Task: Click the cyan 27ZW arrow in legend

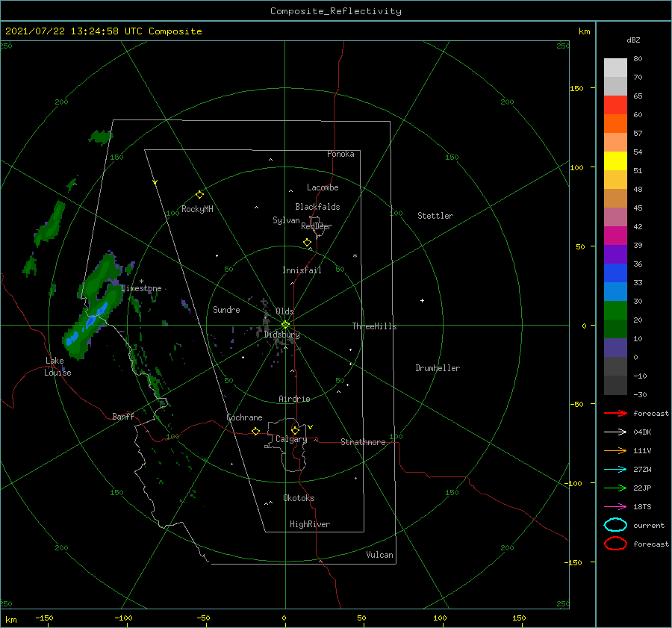Action: click(x=615, y=470)
